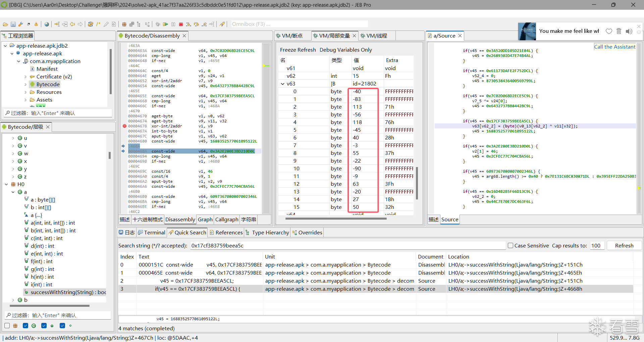The height and width of the screenshot is (342, 644).
Task: Click the speaker volume icon in music widget
Action: coord(629,31)
